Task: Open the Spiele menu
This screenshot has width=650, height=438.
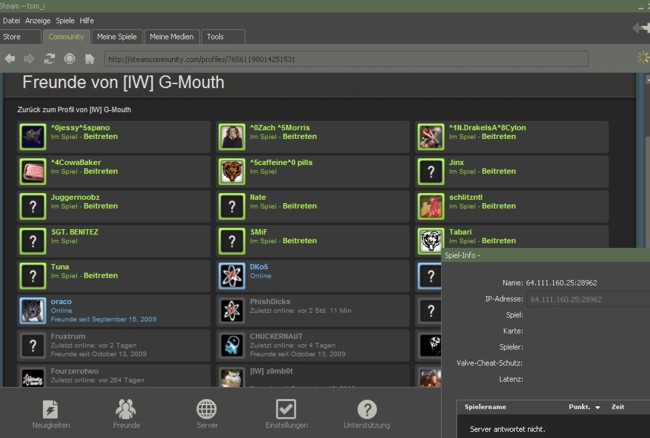Action: pyautogui.click(x=64, y=20)
